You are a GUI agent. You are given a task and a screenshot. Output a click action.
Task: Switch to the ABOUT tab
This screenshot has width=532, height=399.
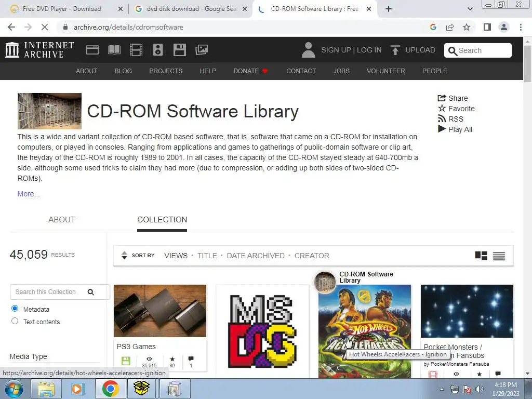click(x=62, y=220)
